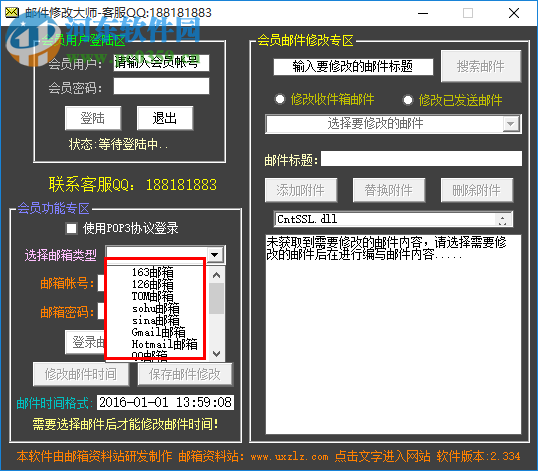Click the 软件版本:2.334 version text
The width and height of the screenshot is (538, 471).
coord(478,456)
